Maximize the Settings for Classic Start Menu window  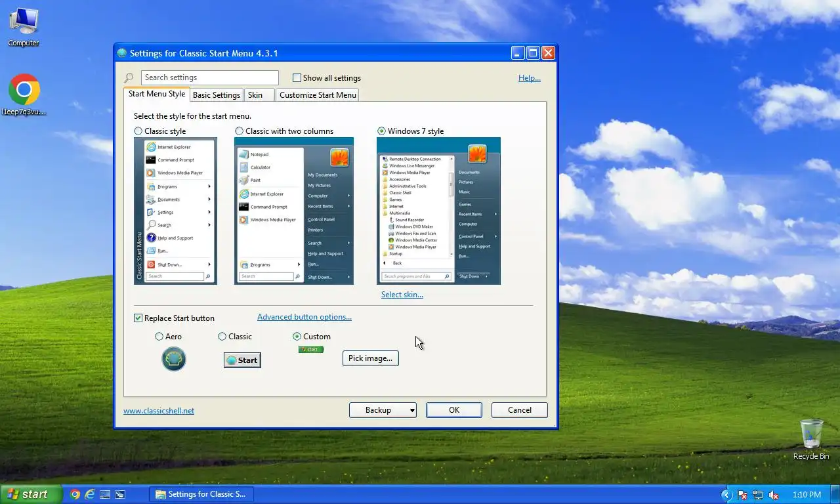tap(533, 53)
